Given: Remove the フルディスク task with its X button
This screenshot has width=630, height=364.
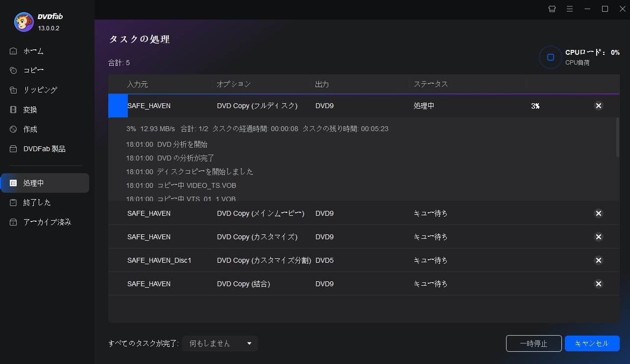Looking at the screenshot, I should (598, 106).
